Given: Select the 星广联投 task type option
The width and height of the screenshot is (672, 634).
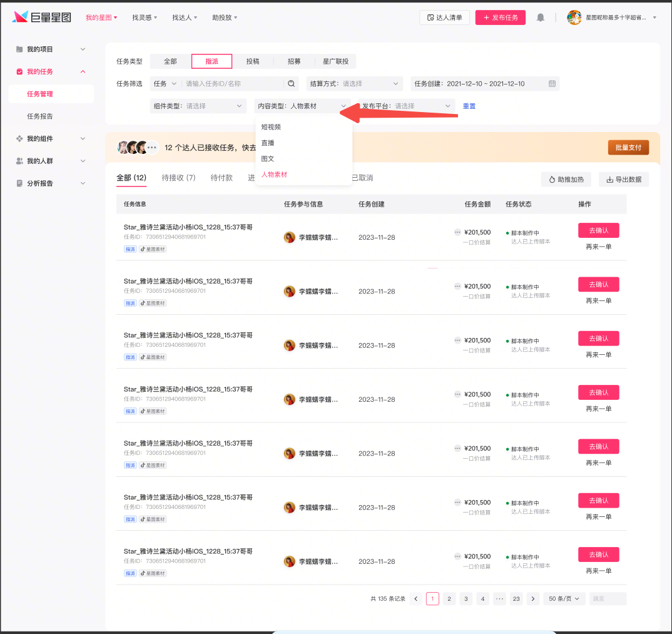Looking at the screenshot, I should point(335,61).
